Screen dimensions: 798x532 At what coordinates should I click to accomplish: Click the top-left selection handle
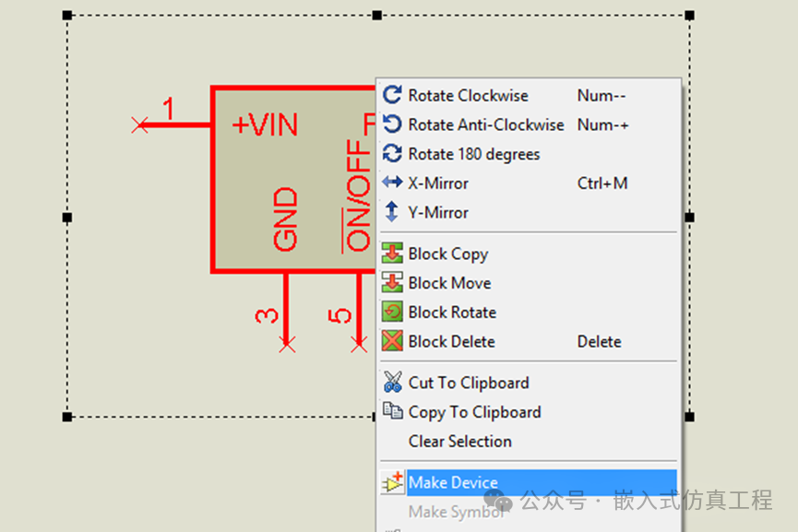tap(67, 16)
